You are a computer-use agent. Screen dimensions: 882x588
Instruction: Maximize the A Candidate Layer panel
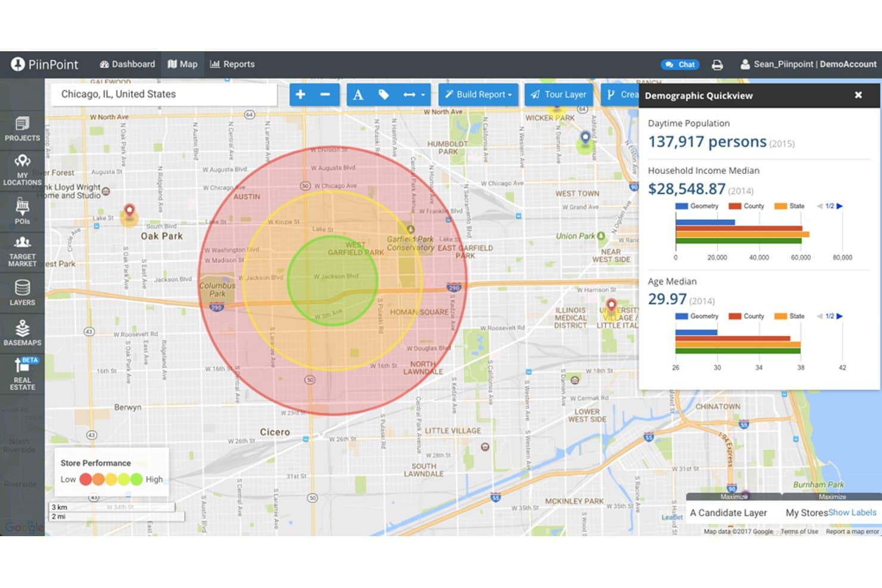tap(734, 497)
